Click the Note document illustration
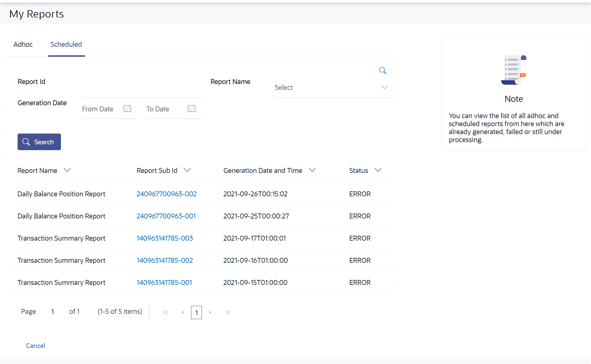Viewport: 591px width, 364px height. click(x=514, y=70)
